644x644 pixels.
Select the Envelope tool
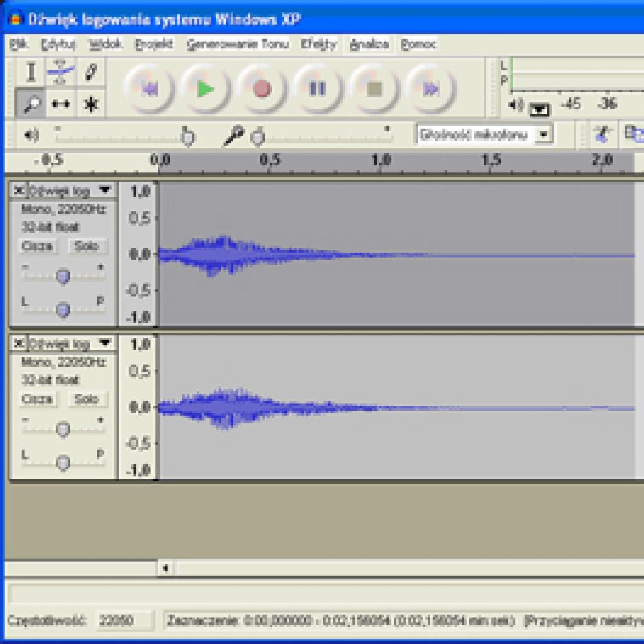click(x=60, y=72)
